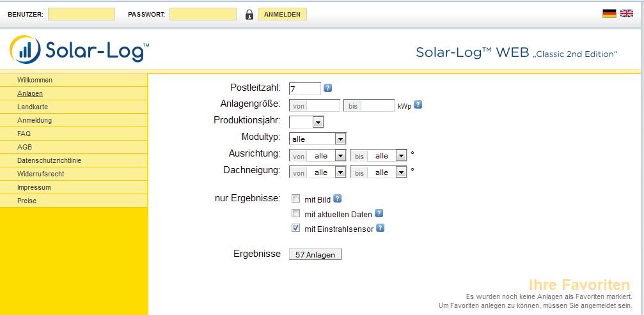Open help icon beside mit aktuellen Daten

tap(379, 213)
